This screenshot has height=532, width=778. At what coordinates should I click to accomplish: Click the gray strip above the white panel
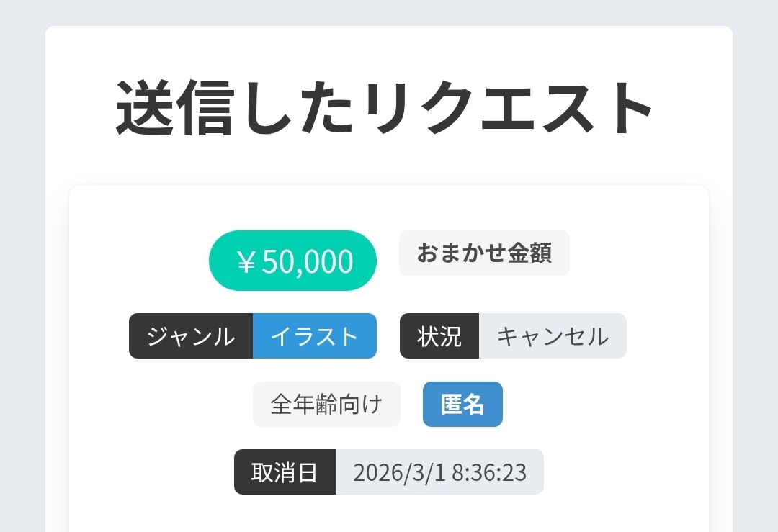[x=389, y=12]
